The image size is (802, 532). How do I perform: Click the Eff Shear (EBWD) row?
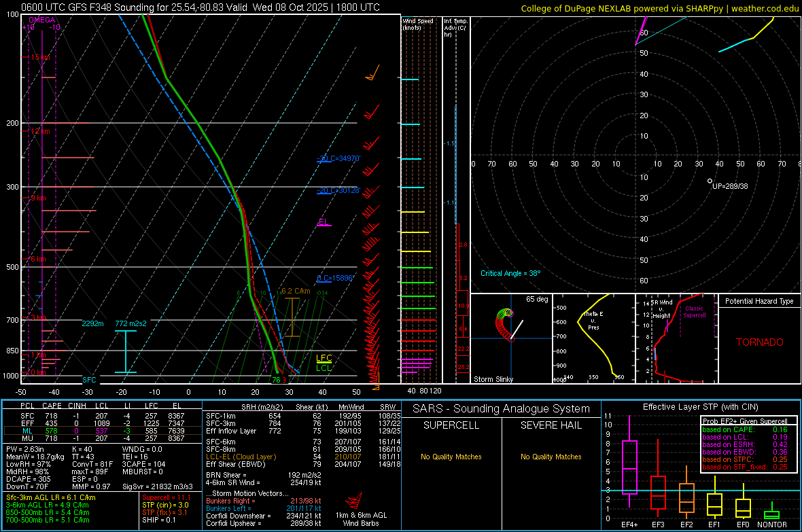click(x=303, y=465)
